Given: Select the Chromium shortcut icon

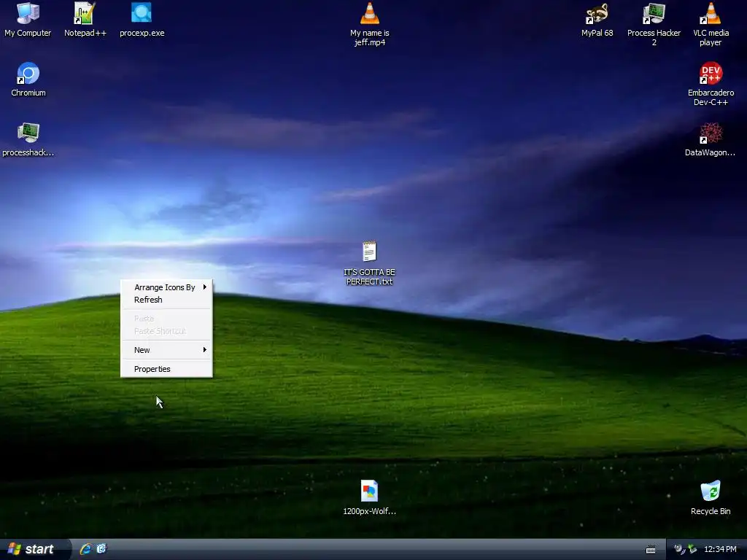Looking at the screenshot, I should (28, 79).
